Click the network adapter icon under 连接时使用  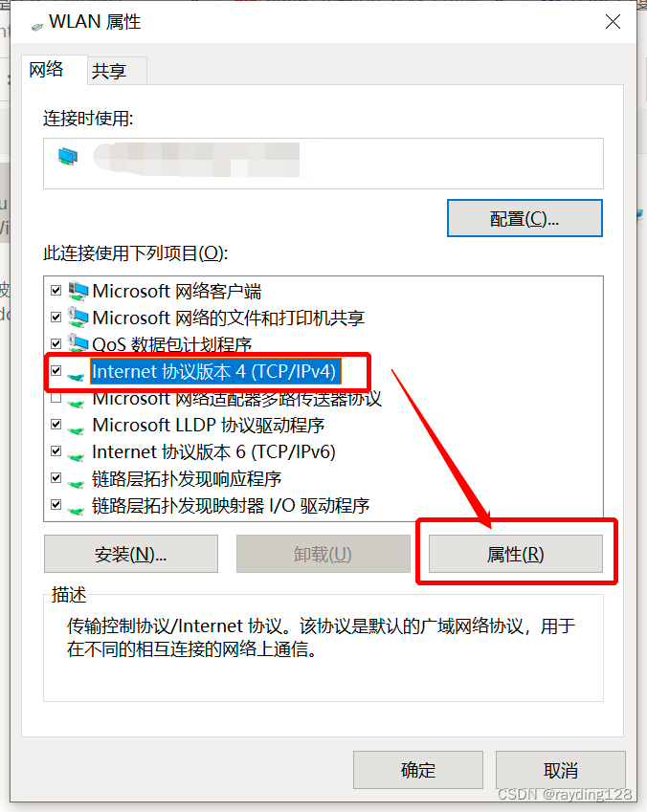68,157
